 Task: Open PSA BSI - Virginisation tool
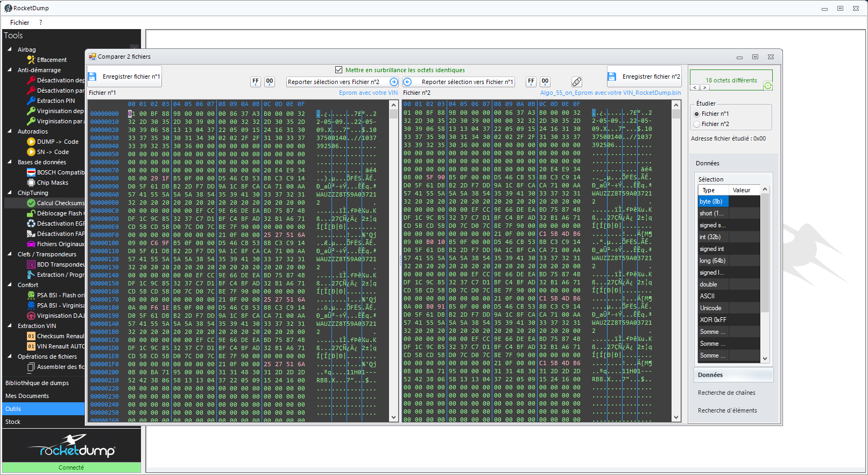coord(56,305)
